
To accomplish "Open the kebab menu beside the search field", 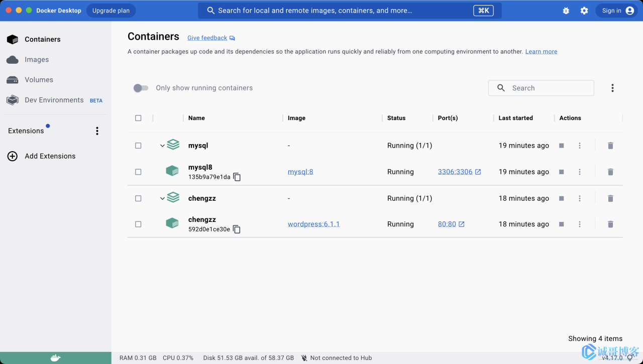I will tap(612, 88).
